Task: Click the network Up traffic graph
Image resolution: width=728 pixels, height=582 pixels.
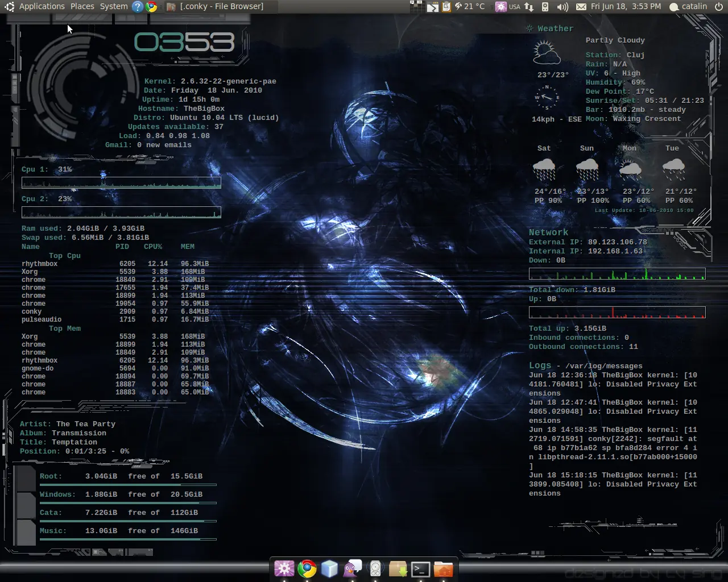Action: tap(617, 312)
